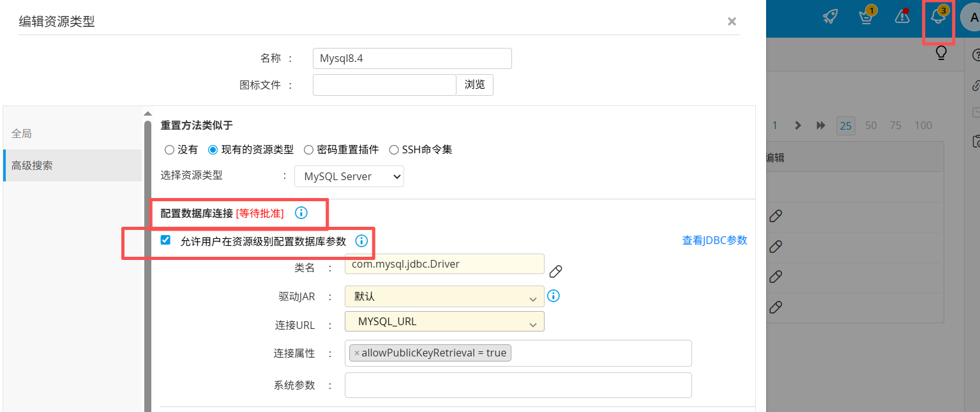Viewport: 980px width, 412px height.
Task: Click the 系统参数 input field
Action: 518,385
